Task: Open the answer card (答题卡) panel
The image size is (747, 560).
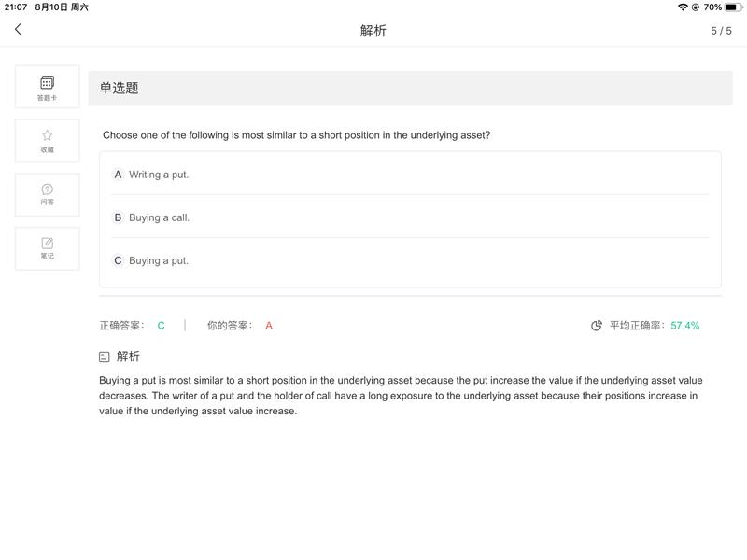Action: coord(48,87)
